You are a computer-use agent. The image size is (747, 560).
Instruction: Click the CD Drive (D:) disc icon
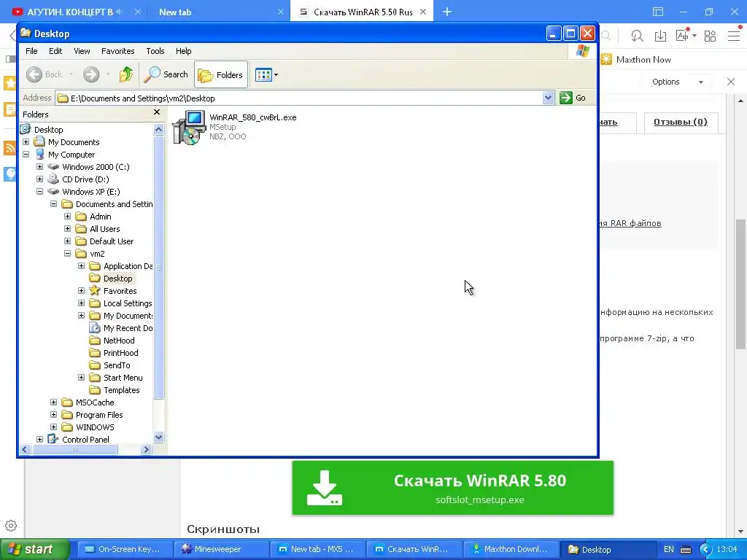click(53, 179)
